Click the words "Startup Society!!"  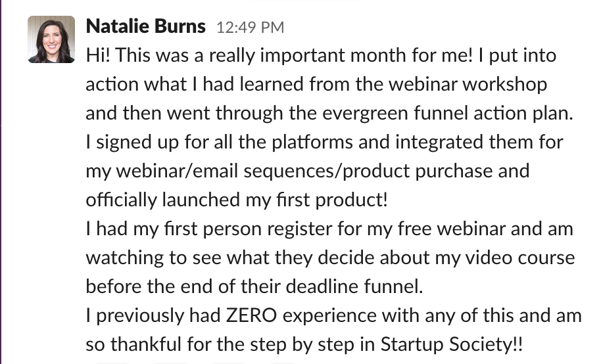click(452, 344)
